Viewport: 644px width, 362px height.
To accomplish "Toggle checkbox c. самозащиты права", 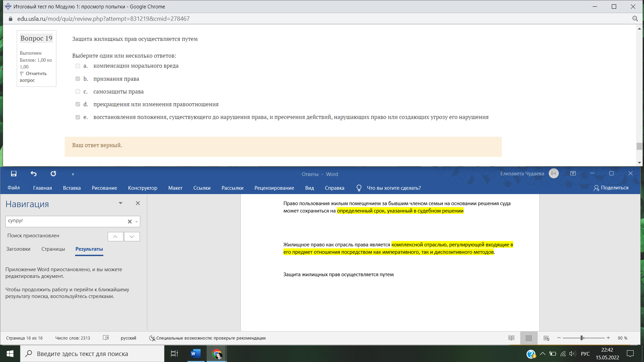I will [x=78, y=92].
